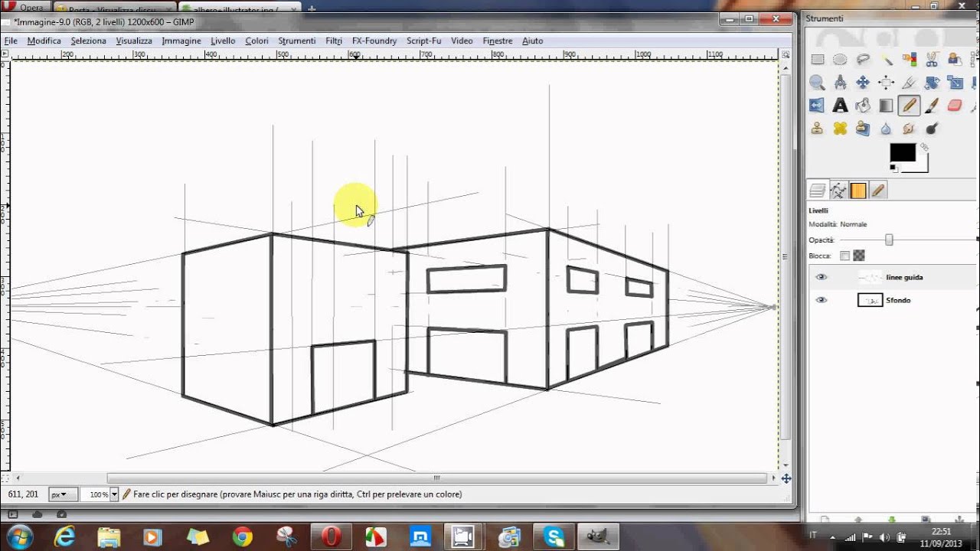980x551 pixels.
Task: Switch to the Paths dock tab
Action: tap(838, 191)
